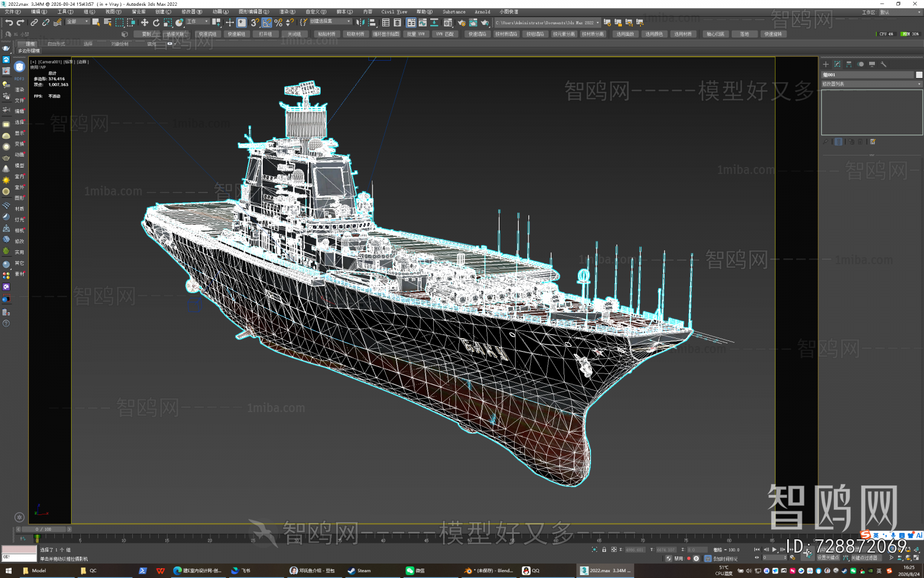This screenshot has width=924, height=578.
Task: Activate the Select and Move tool
Action: click(x=144, y=23)
